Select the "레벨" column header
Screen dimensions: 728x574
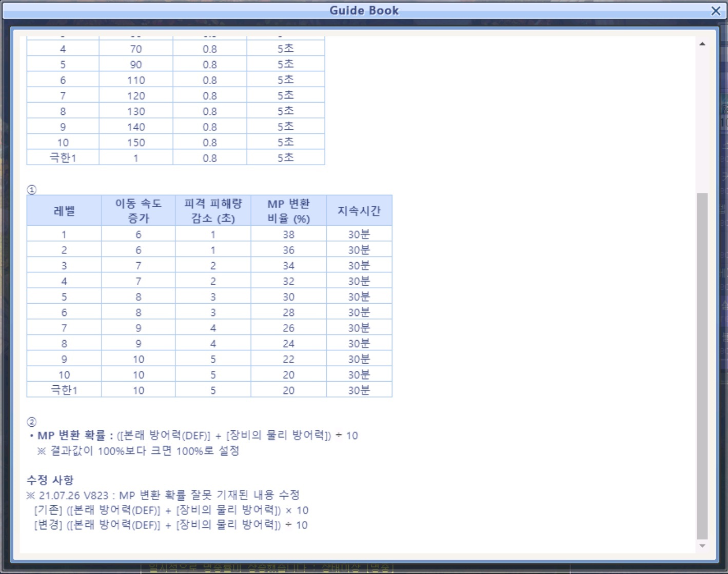pos(64,211)
